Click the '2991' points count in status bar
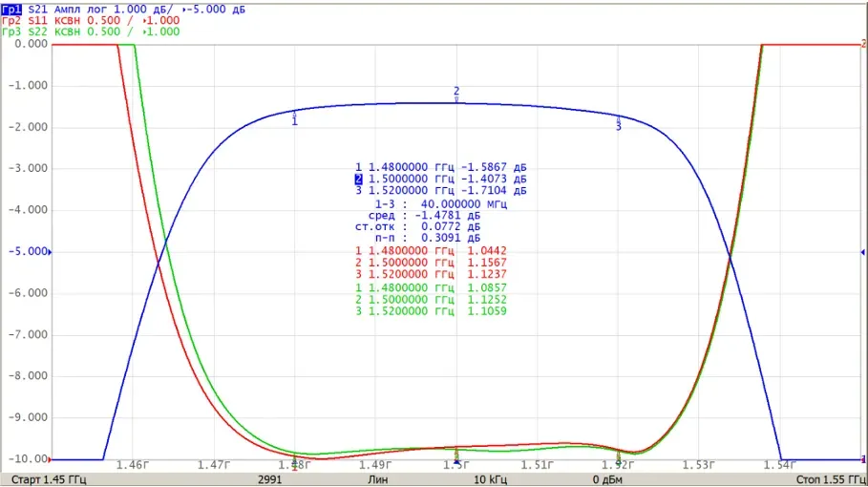The width and height of the screenshot is (868, 487). coord(269,479)
